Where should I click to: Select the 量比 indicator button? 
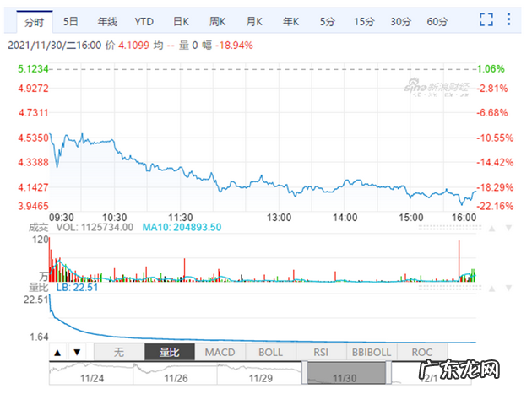pos(170,352)
